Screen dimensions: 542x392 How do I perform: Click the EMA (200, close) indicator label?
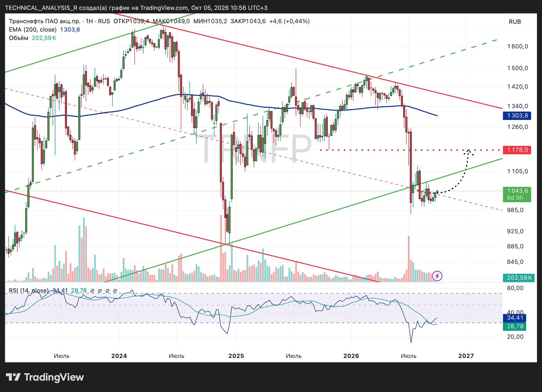33,30
